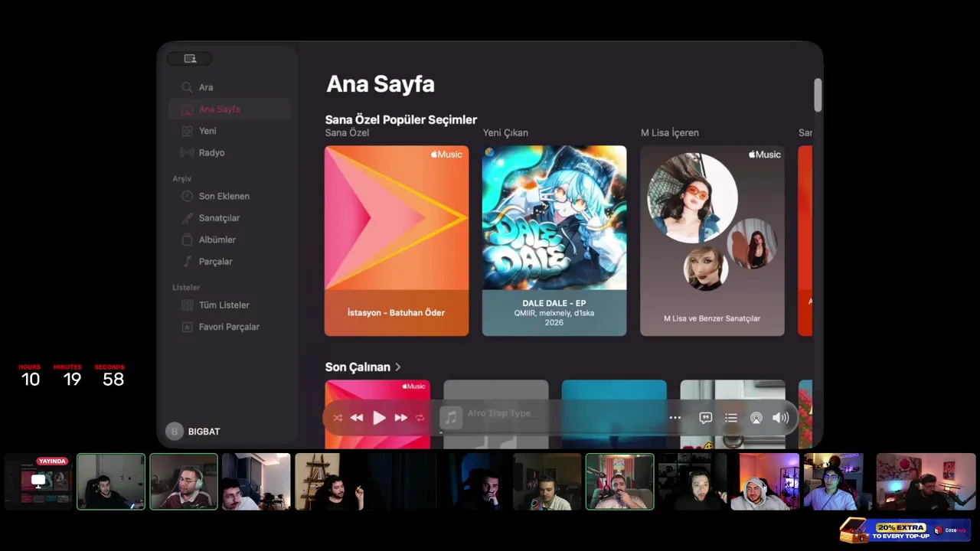The image size is (980, 551).
Task: Click the album icon beside Albümler
Action: coord(187,240)
